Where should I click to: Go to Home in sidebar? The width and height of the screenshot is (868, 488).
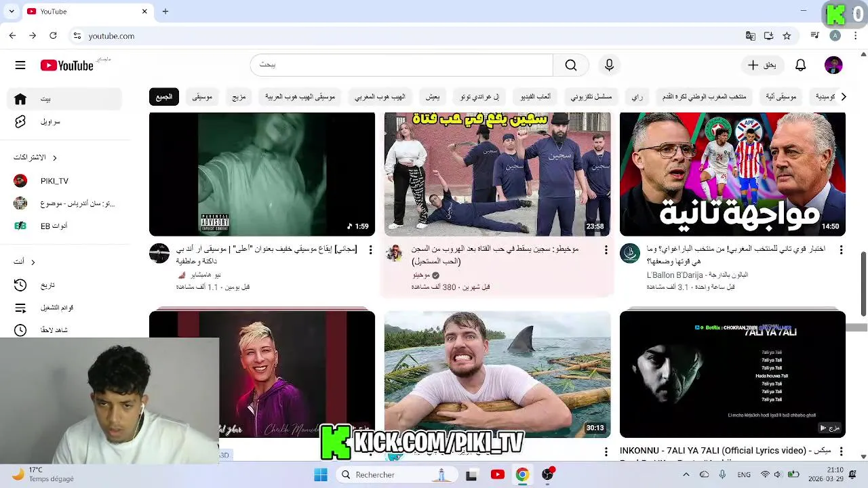[64, 99]
